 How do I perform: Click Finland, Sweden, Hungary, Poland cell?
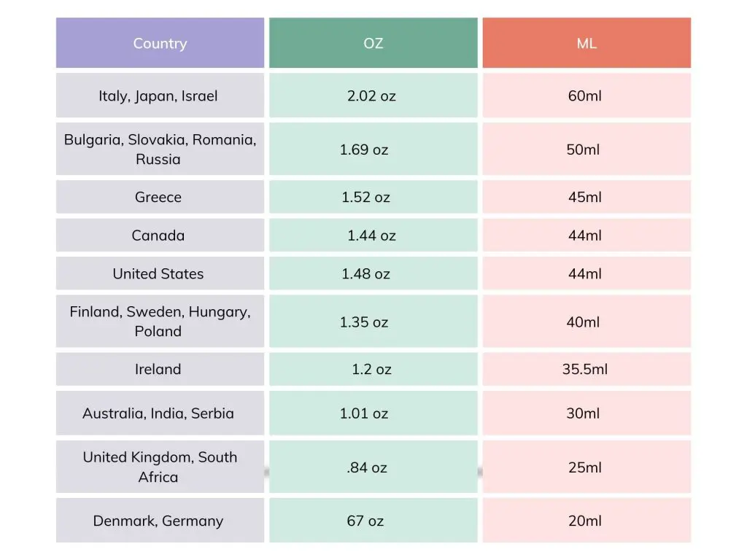160,322
